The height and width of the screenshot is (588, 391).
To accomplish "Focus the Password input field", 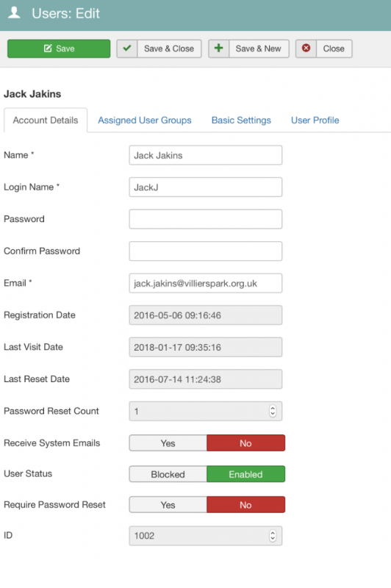I will point(206,219).
